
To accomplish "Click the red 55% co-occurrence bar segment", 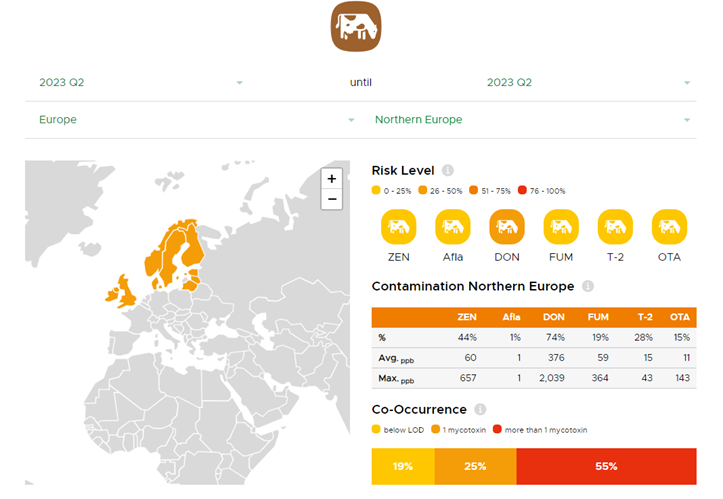I will coord(606,466).
